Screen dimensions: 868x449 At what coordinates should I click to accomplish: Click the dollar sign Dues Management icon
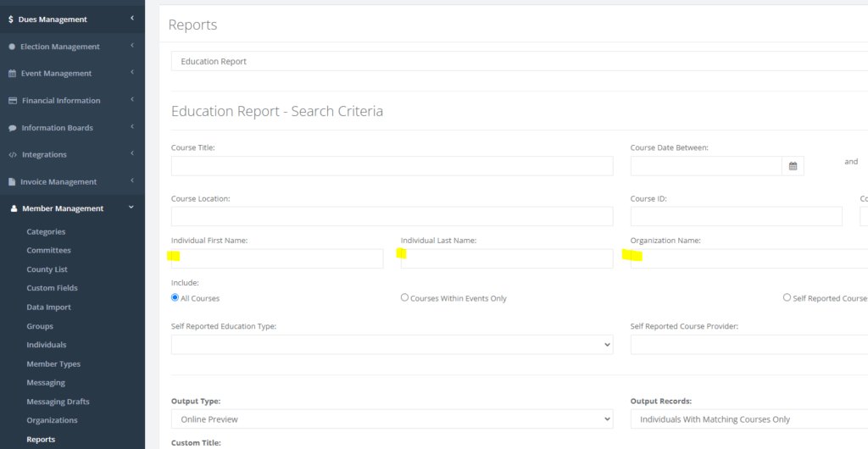[x=10, y=19]
